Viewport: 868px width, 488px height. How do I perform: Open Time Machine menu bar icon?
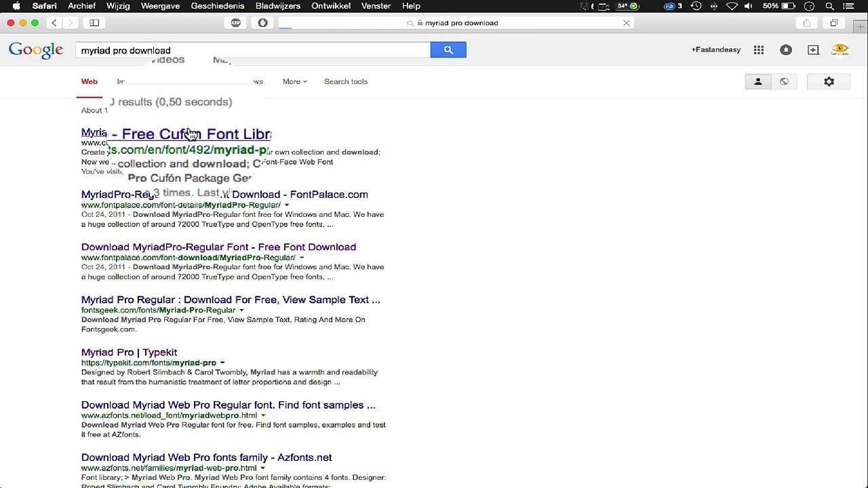click(696, 6)
